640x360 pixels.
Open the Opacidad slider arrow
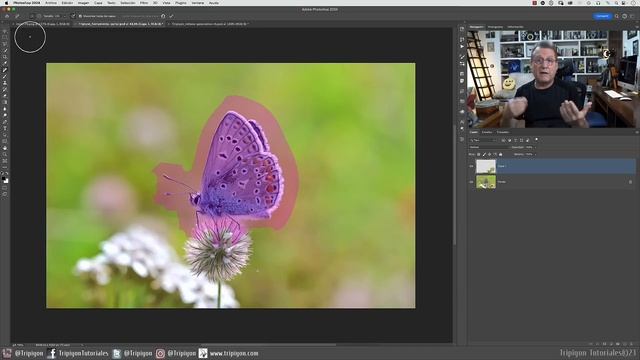535,147
